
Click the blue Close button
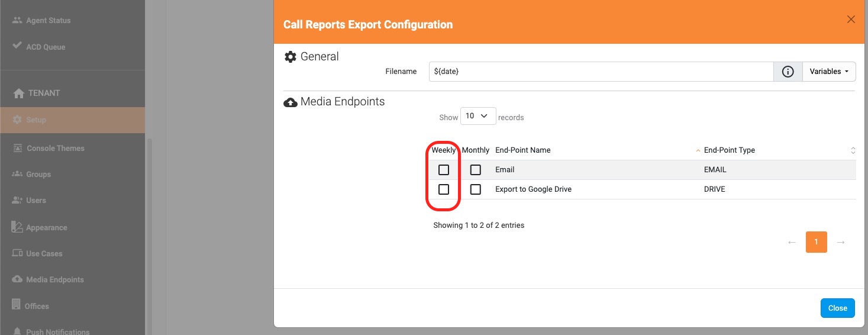click(837, 308)
